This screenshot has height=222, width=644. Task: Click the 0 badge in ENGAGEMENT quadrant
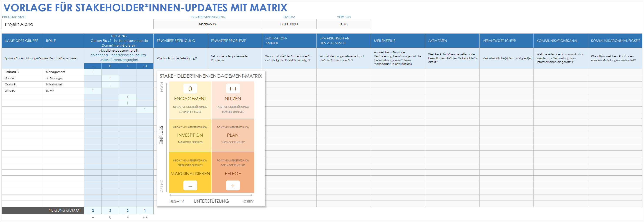[190, 88]
